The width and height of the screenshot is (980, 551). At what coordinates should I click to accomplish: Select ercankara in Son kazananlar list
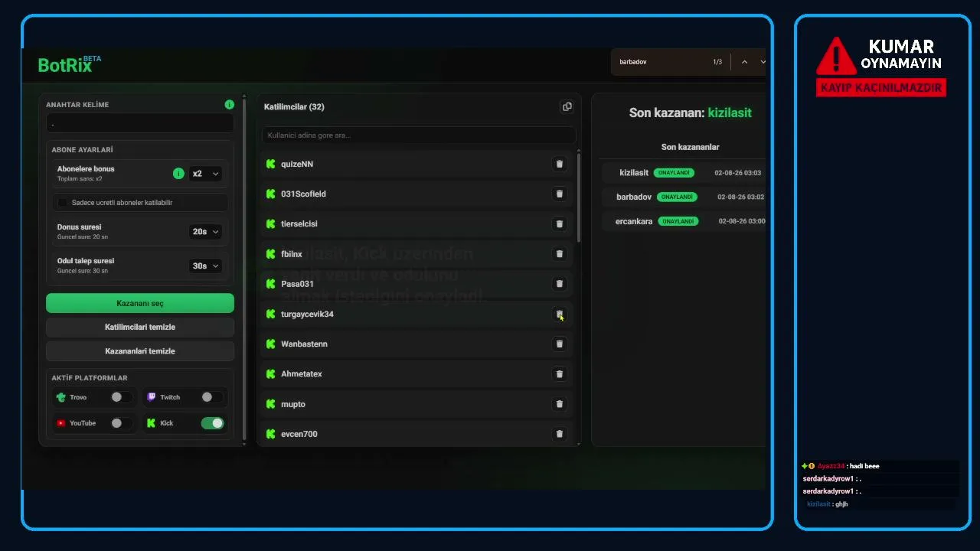[x=634, y=221]
